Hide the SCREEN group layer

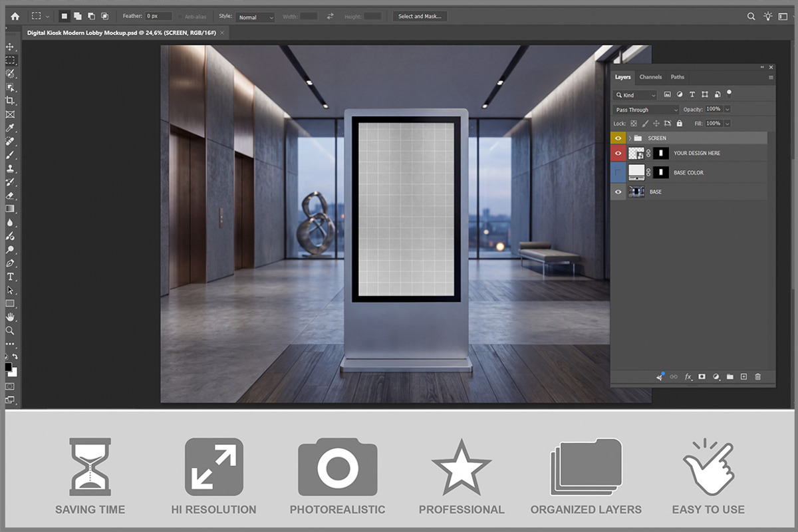[618, 138]
